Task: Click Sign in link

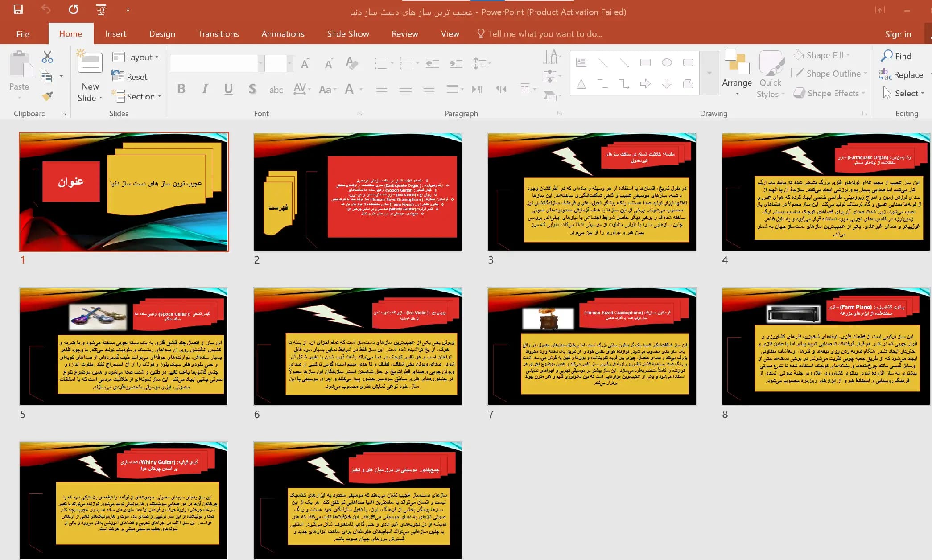Action: pyautogui.click(x=898, y=34)
